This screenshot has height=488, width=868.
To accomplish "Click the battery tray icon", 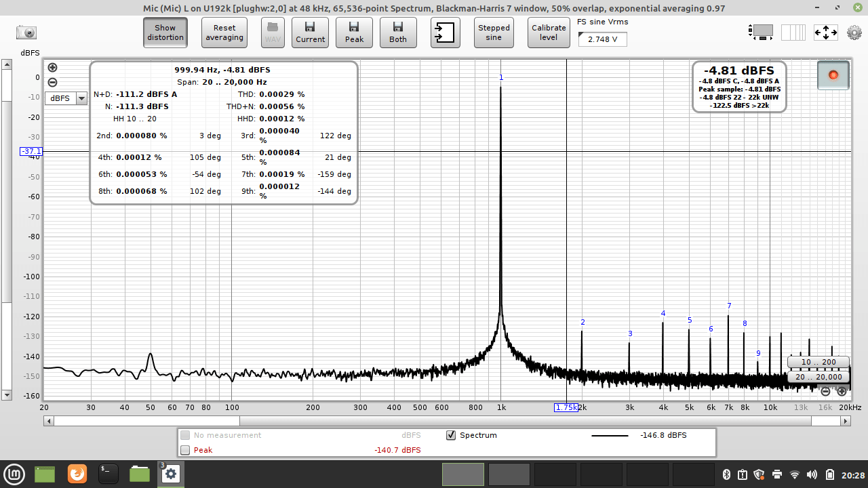I will click(x=831, y=474).
